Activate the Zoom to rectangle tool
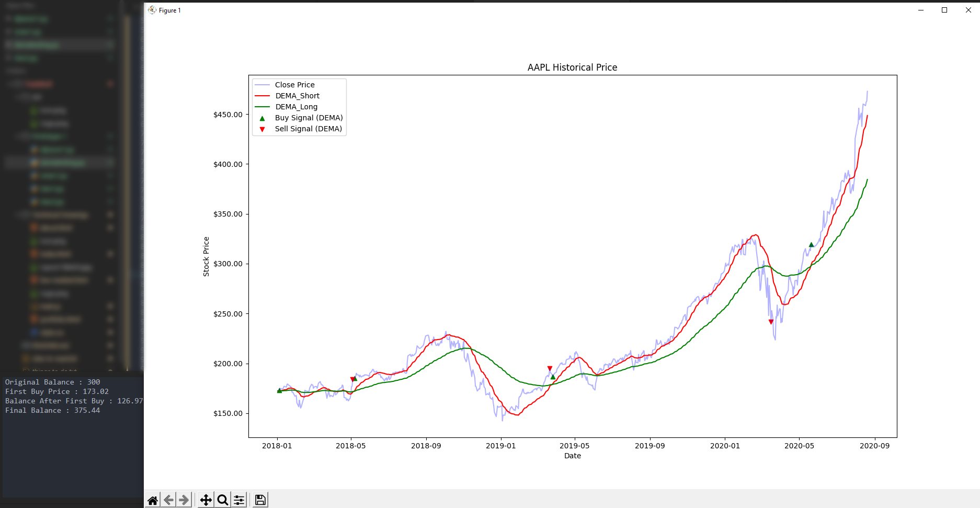This screenshot has width=980, height=508. 223,500
